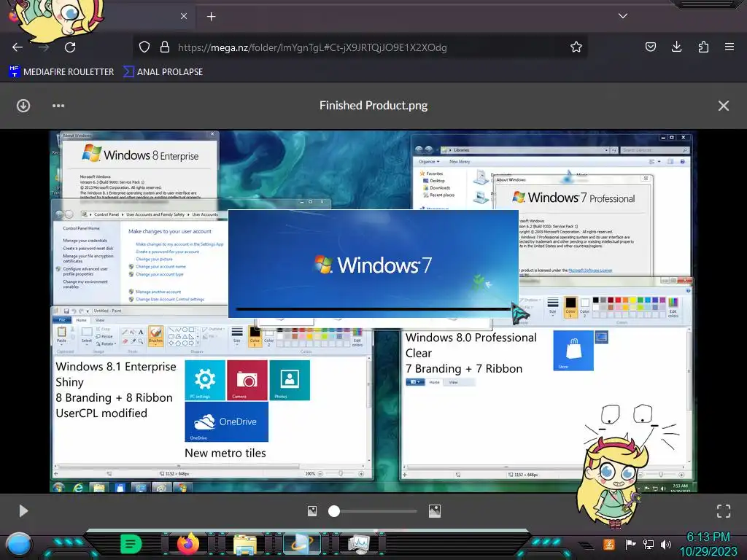Go back to the previous page
Screen dimensions: 747x560
(18, 47)
